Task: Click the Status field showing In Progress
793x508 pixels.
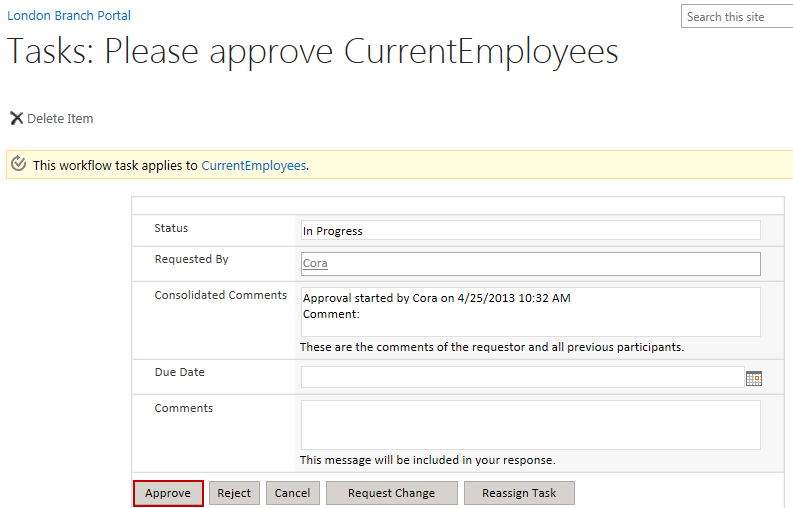Action: [x=531, y=230]
